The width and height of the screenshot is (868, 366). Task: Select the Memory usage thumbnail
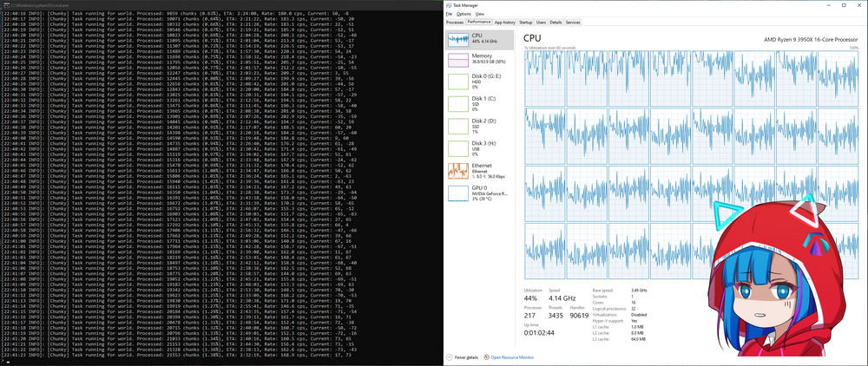(480, 59)
